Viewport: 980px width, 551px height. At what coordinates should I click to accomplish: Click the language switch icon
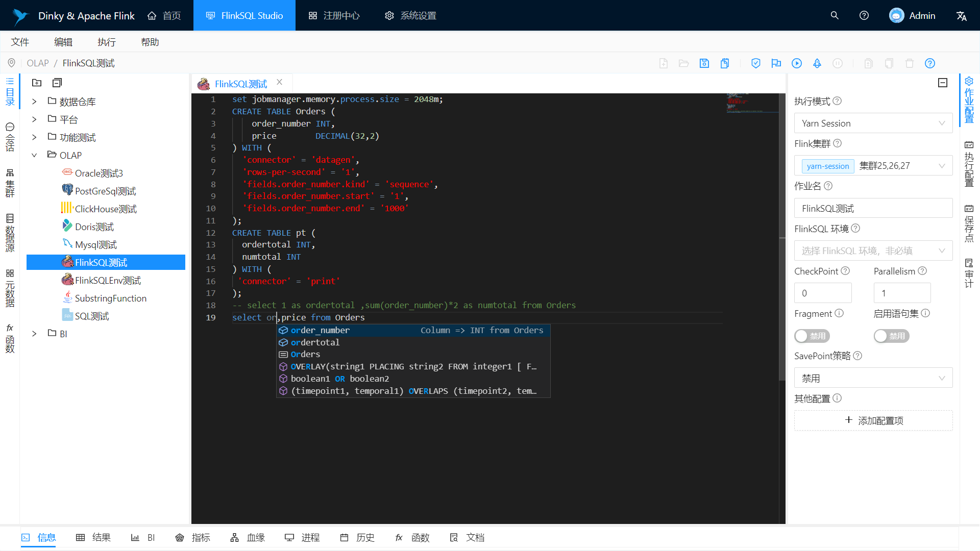point(962,16)
